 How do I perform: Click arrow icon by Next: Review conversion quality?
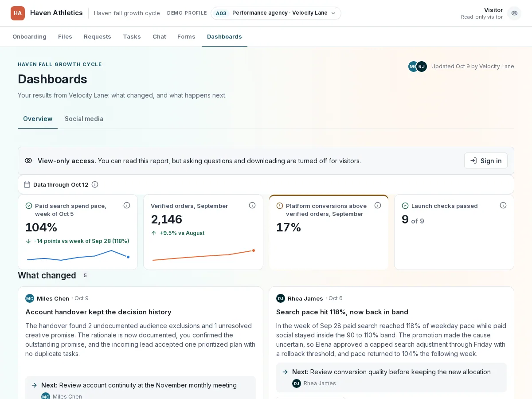(285, 372)
